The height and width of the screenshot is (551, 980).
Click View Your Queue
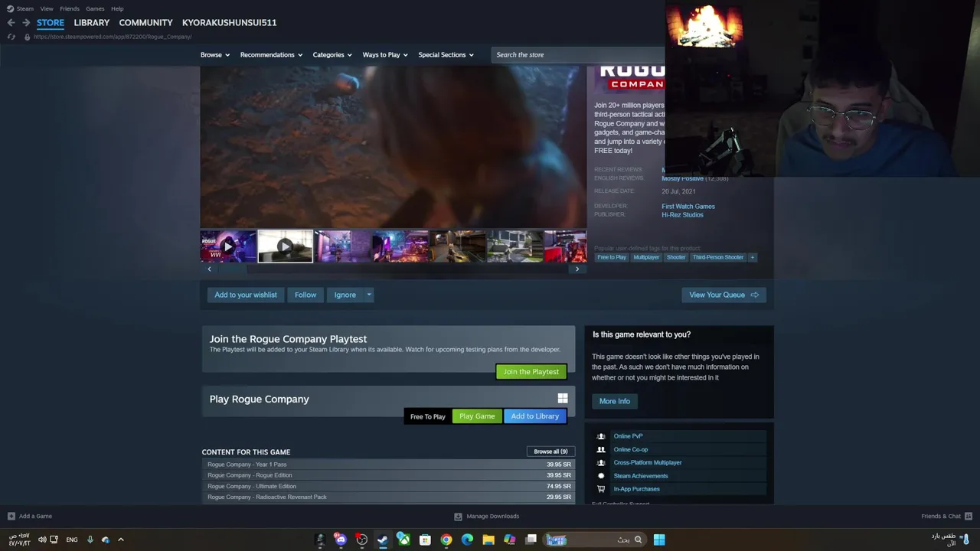724,295
